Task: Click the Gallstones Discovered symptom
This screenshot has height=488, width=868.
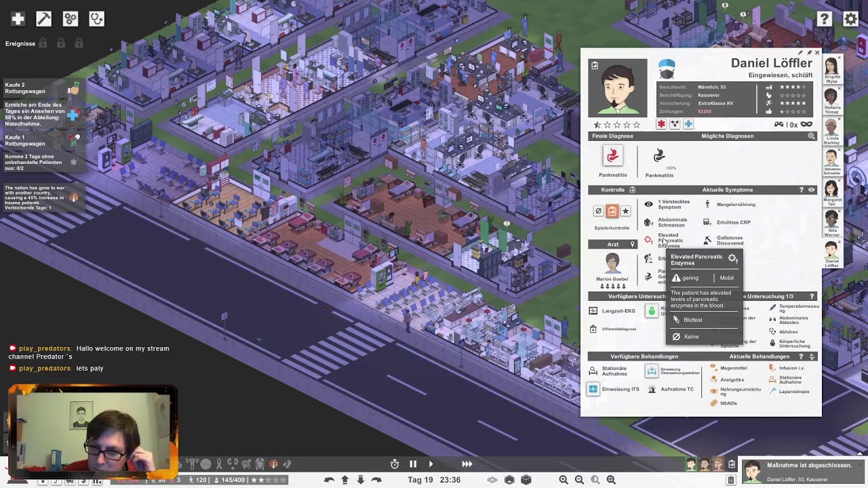Action: (x=724, y=241)
